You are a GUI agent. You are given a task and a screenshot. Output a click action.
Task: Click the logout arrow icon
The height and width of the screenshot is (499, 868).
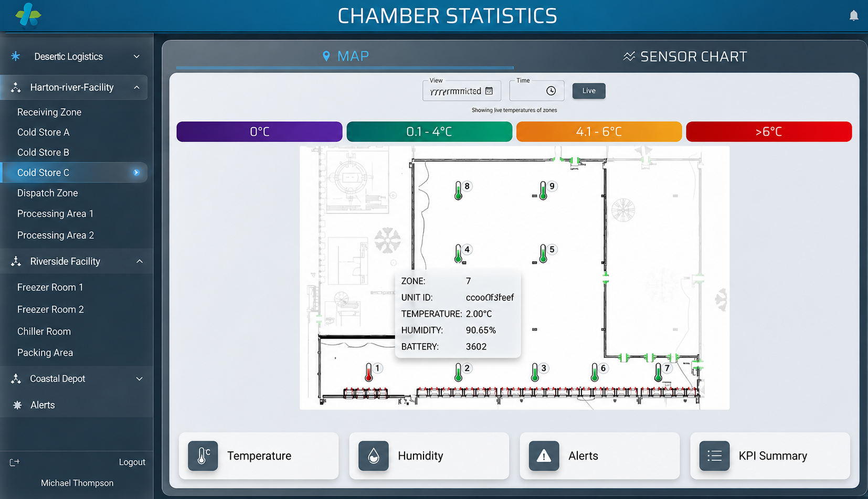15,462
